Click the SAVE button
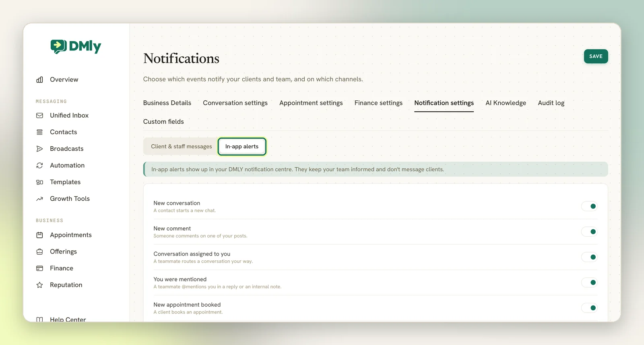 tap(596, 56)
